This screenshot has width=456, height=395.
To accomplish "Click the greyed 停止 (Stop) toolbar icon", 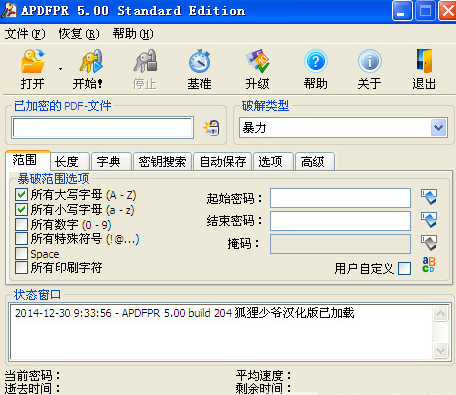I will [x=145, y=61].
